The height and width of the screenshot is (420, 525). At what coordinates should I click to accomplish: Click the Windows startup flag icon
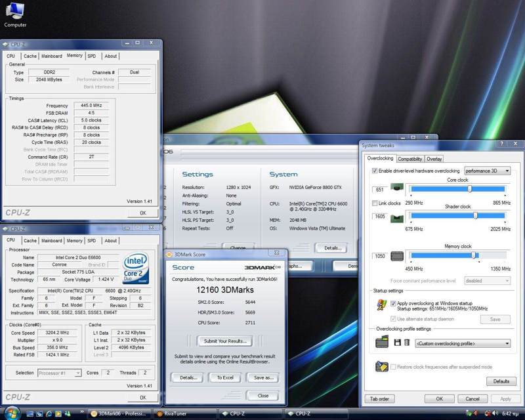[x=381, y=305]
